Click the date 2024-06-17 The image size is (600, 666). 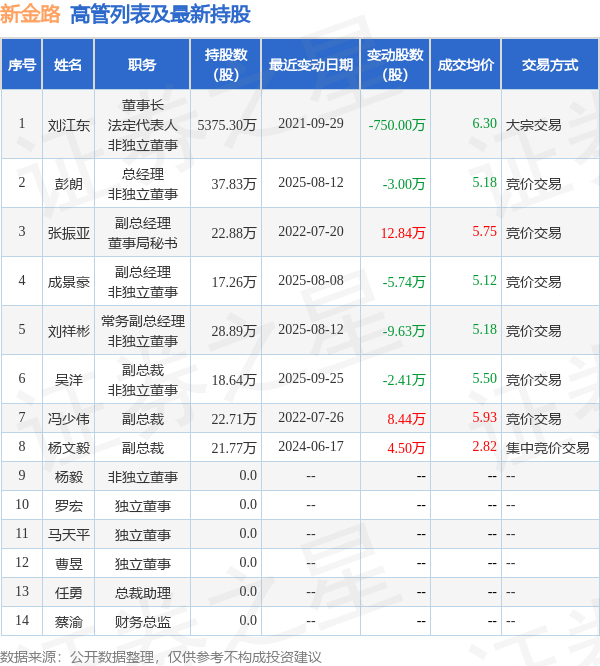tap(311, 446)
